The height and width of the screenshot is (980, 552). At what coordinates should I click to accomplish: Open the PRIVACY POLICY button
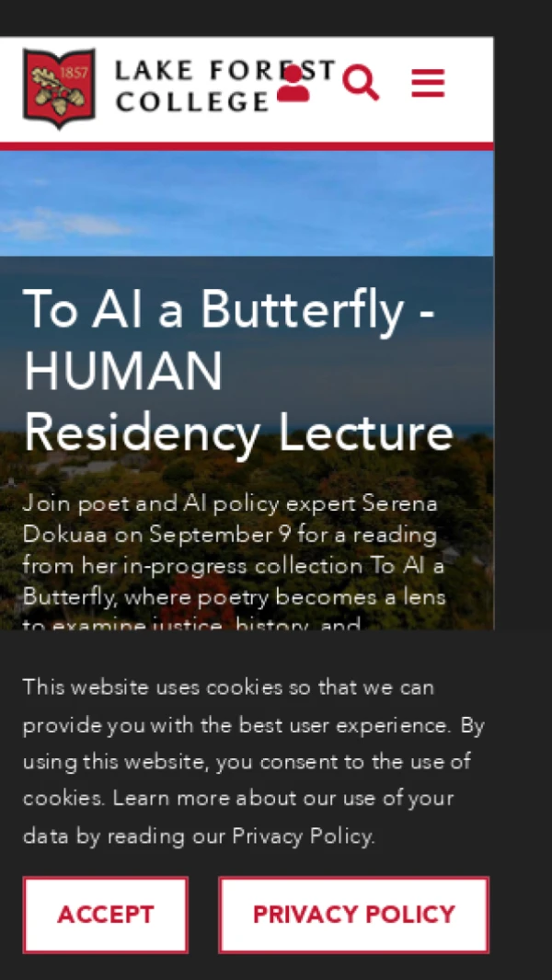coord(353,915)
